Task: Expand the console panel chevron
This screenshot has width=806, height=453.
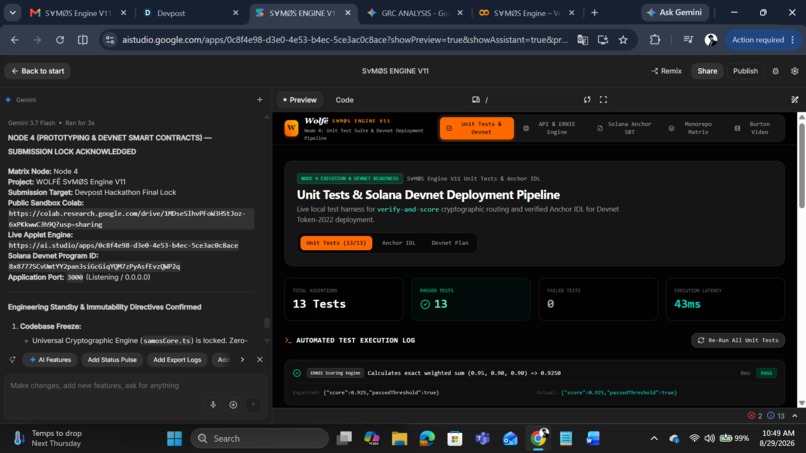Action: point(795,415)
